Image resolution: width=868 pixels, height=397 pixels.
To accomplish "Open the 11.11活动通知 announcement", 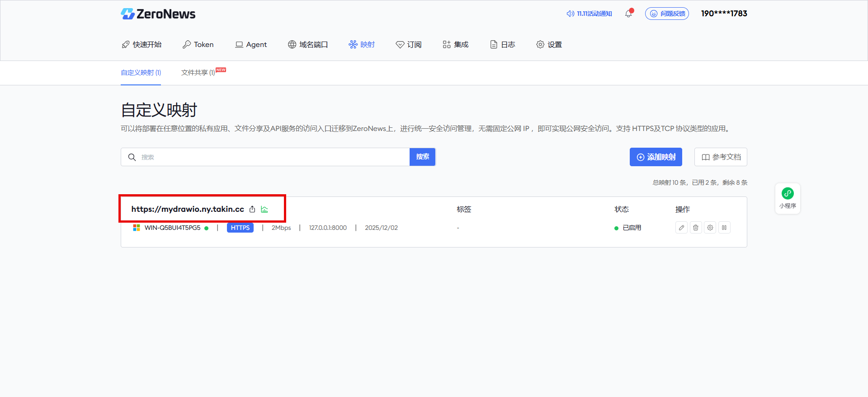I will pyautogui.click(x=589, y=14).
